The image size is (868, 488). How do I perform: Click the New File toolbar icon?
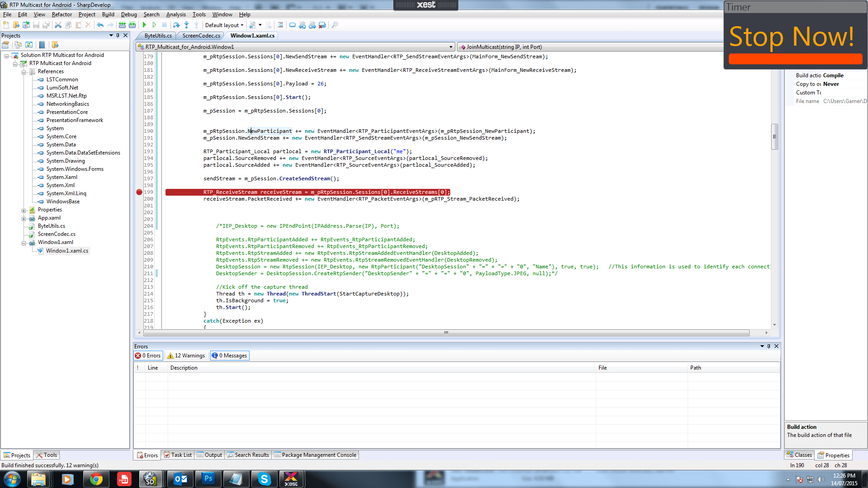pos(6,25)
